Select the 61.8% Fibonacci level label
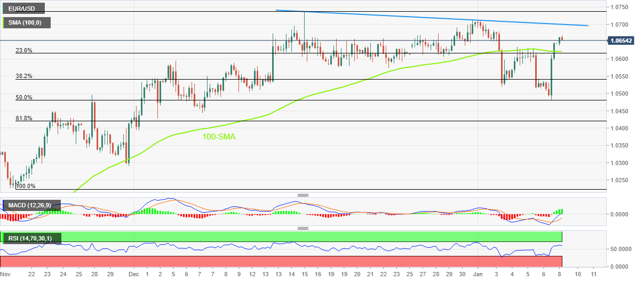The height and width of the screenshot is (281, 644). pyautogui.click(x=24, y=118)
